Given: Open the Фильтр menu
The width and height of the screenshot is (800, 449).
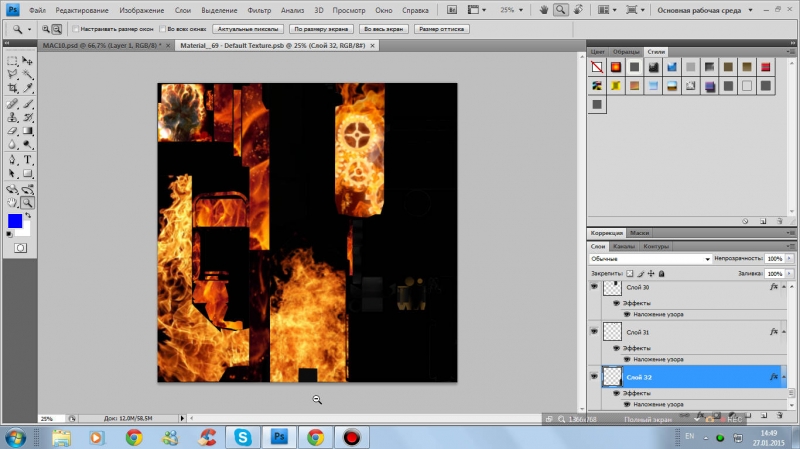Looking at the screenshot, I should (x=259, y=10).
